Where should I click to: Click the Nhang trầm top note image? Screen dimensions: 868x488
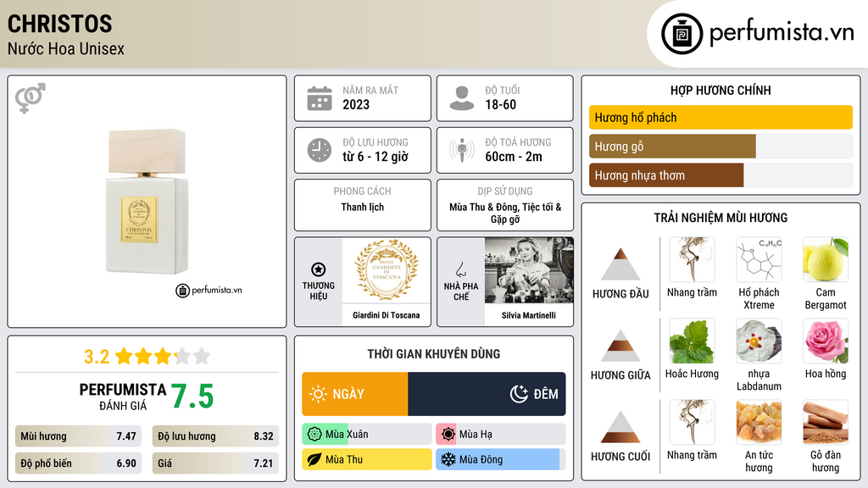click(692, 260)
